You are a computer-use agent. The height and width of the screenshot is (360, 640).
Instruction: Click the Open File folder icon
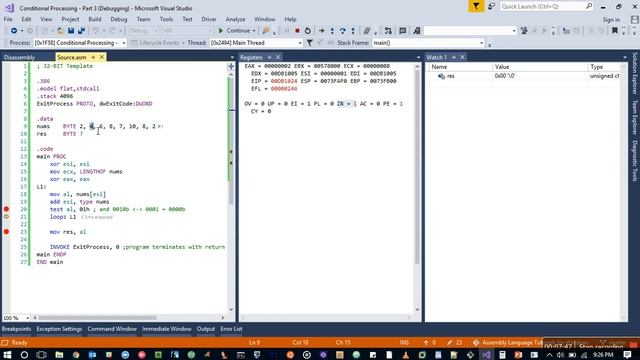[60, 31]
